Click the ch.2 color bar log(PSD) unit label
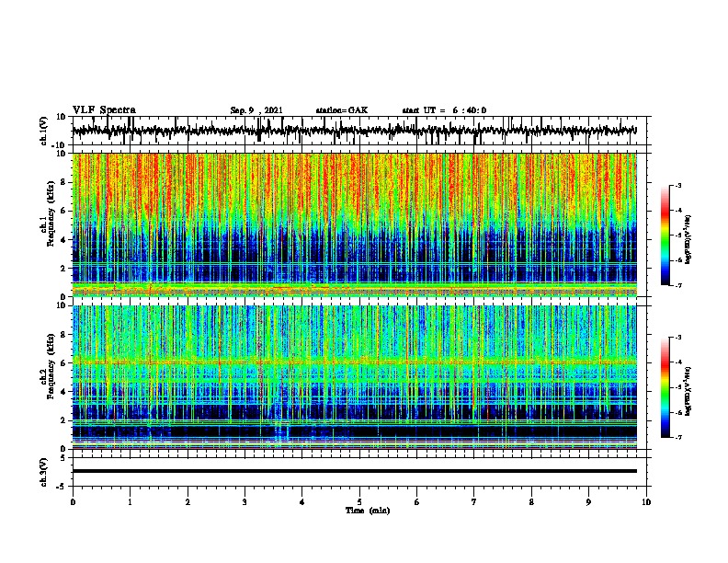Viewport: 728px width, 563px height. pos(688,391)
